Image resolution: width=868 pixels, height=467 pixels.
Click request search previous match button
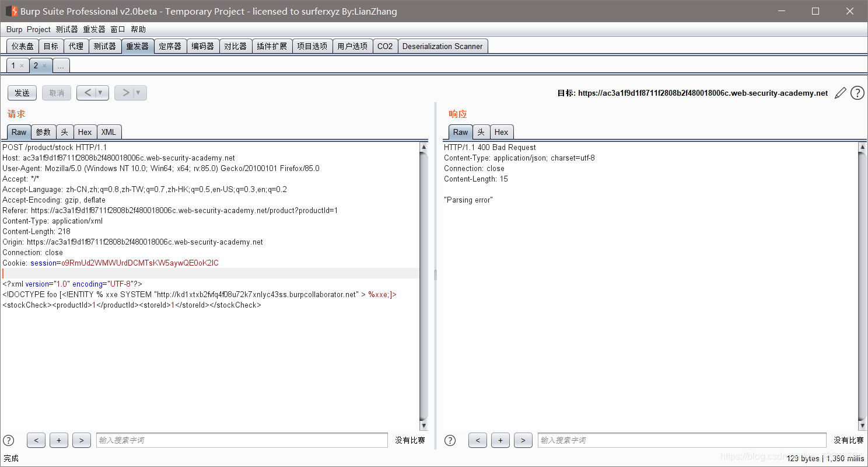tap(36, 440)
